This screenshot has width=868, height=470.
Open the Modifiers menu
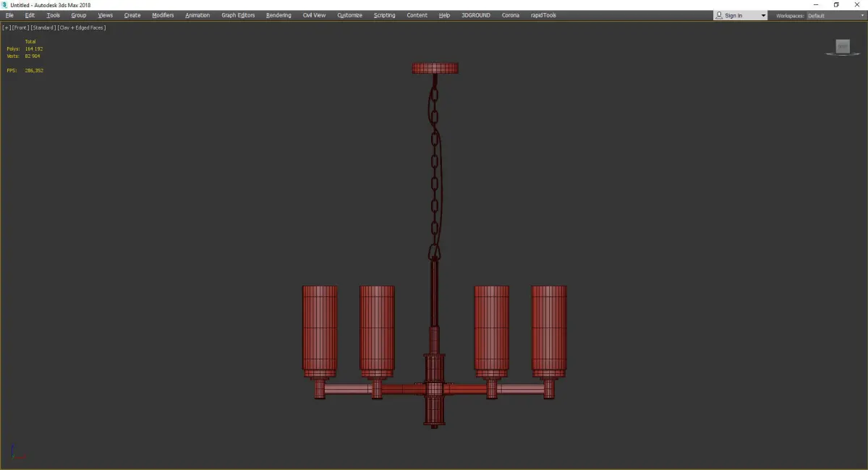[x=163, y=15]
